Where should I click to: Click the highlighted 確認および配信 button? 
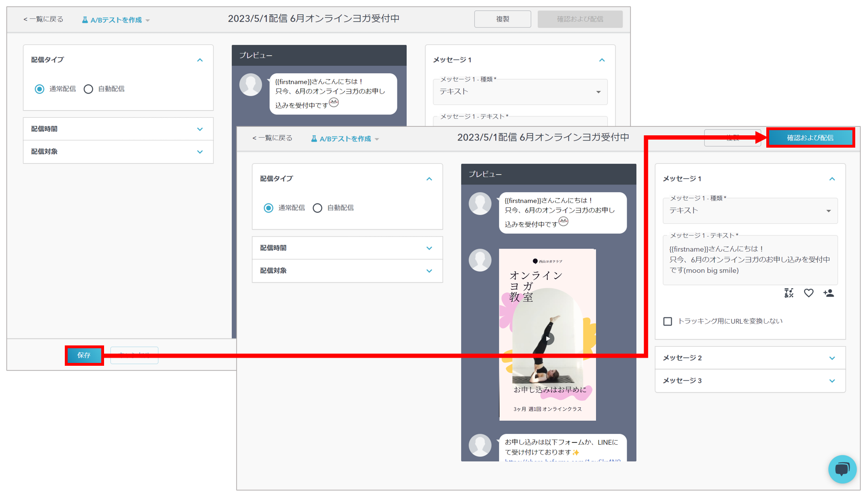point(810,138)
